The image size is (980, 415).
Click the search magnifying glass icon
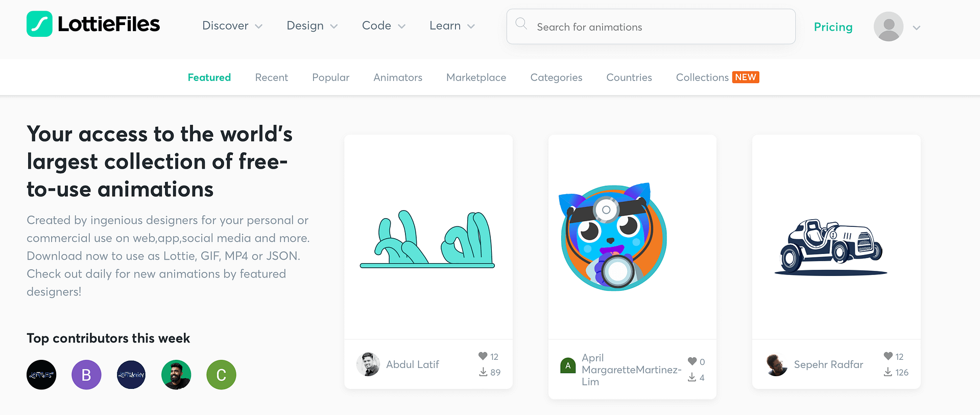[x=521, y=24]
